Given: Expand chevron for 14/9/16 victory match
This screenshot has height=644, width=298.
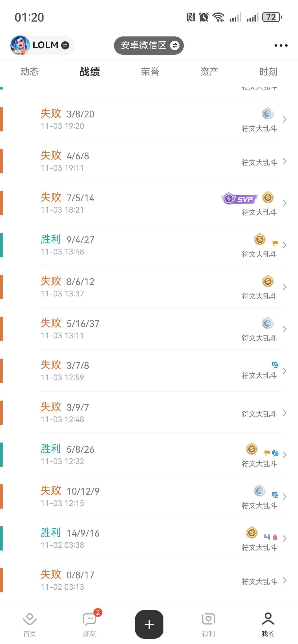Looking at the screenshot, I should coord(284,538).
